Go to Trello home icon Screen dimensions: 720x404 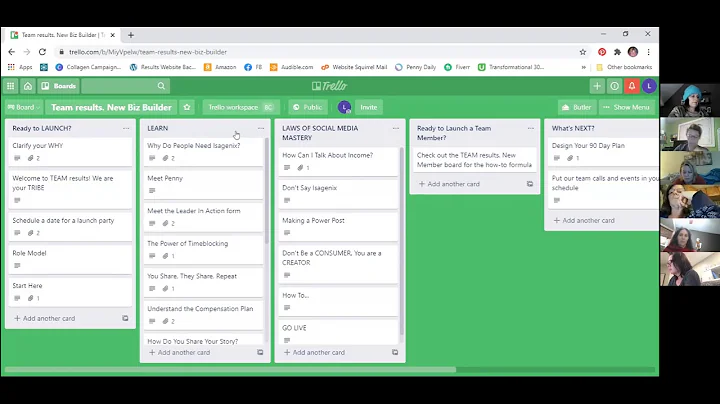[x=28, y=86]
